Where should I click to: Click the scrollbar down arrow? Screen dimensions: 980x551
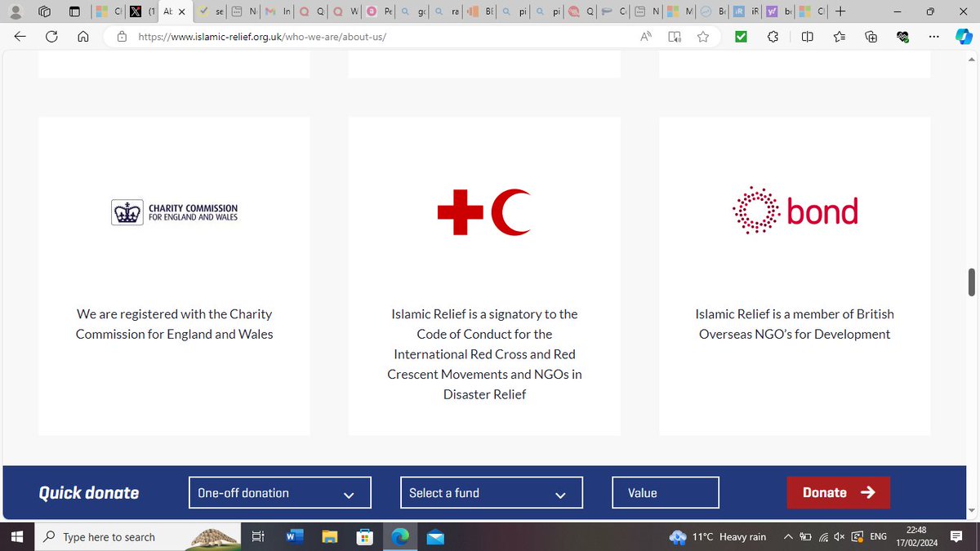click(x=971, y=511)
